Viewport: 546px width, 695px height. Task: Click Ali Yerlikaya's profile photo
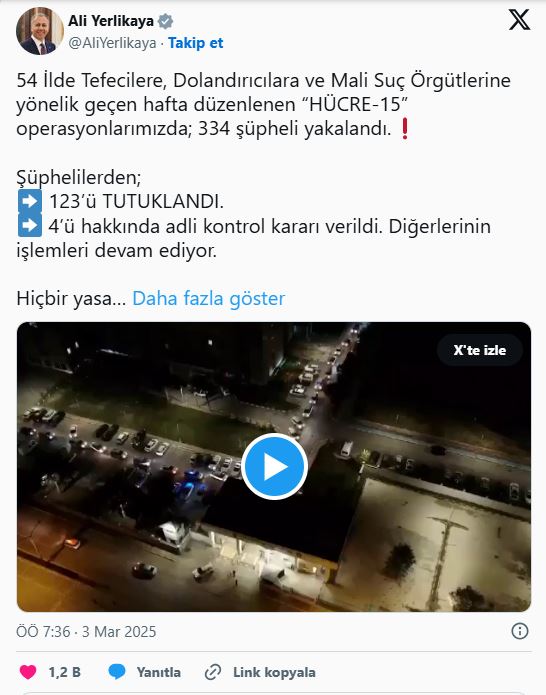(x=40, y=31)
